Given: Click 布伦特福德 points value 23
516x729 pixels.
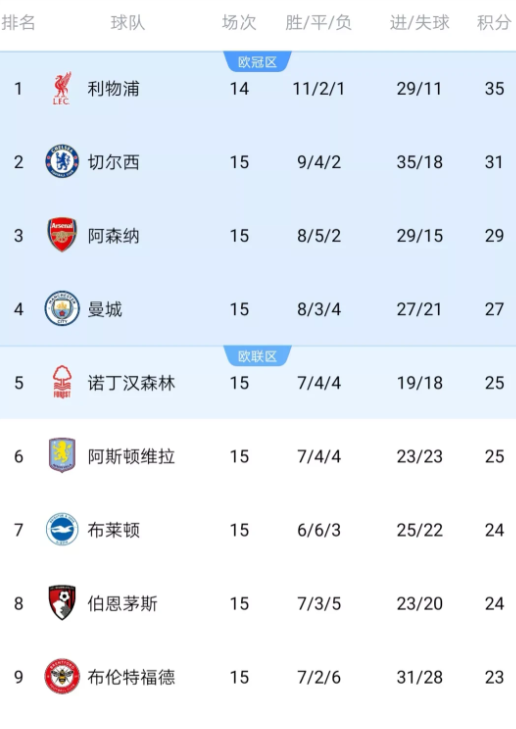Looking at the screenshot, I should pyautogui.click(x=494, y=677).
